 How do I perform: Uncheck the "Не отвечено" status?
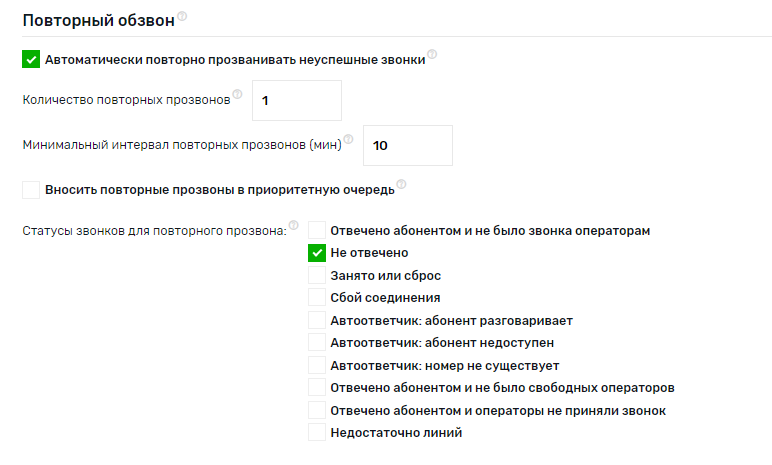point(317,253)
